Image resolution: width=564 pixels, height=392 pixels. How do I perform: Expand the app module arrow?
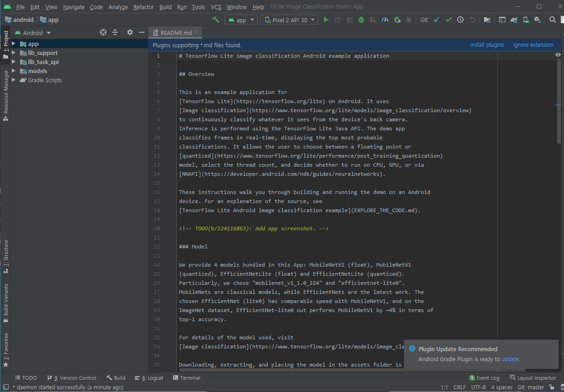(x=14, y=44)
